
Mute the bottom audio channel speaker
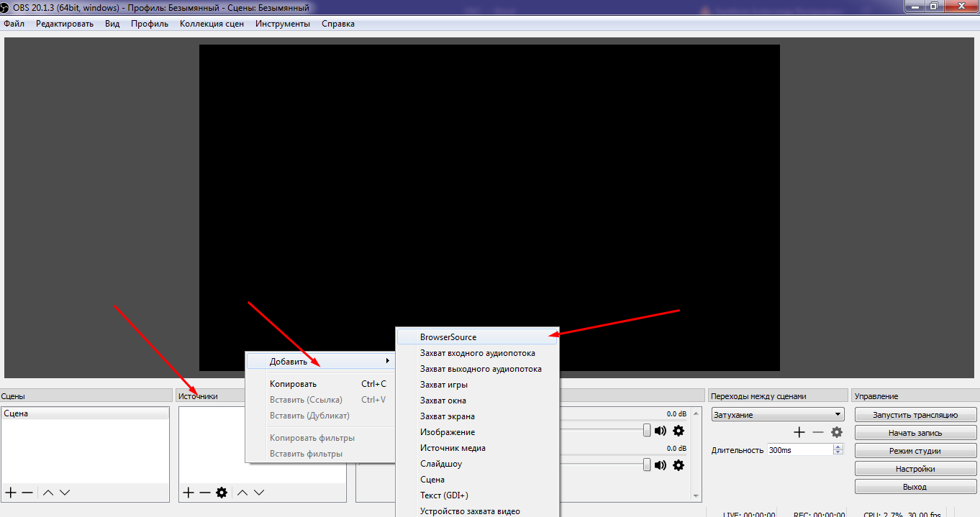[660, 465]
